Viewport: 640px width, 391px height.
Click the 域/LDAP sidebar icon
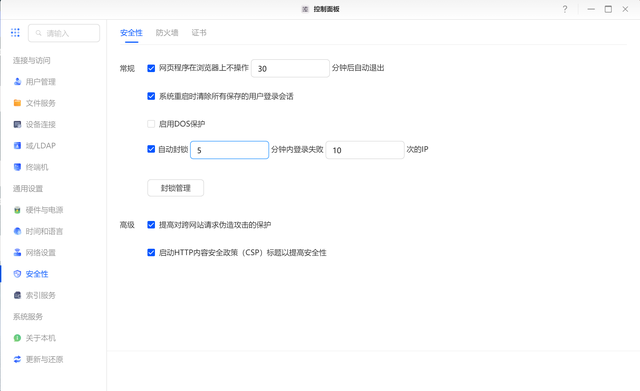point(17,146)
